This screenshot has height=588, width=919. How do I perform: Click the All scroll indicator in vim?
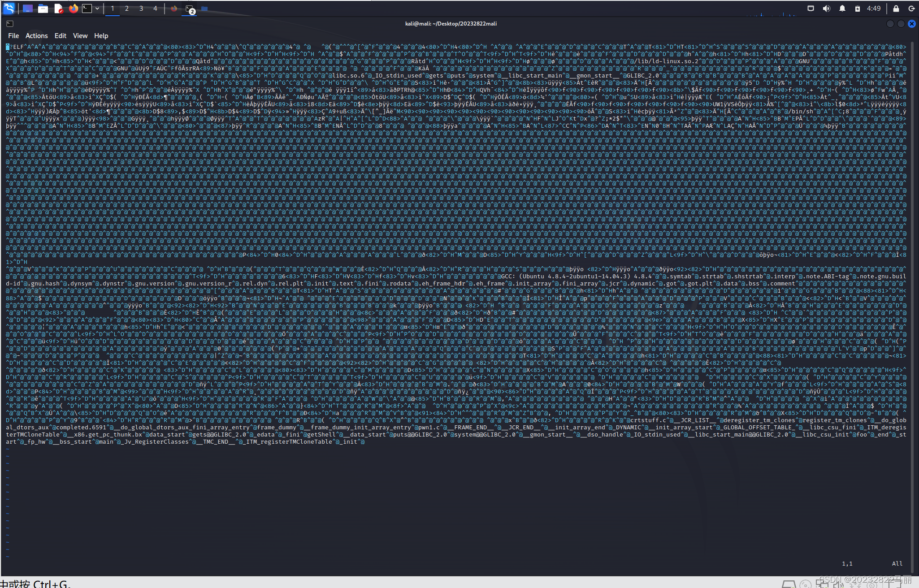click(897, 563)
